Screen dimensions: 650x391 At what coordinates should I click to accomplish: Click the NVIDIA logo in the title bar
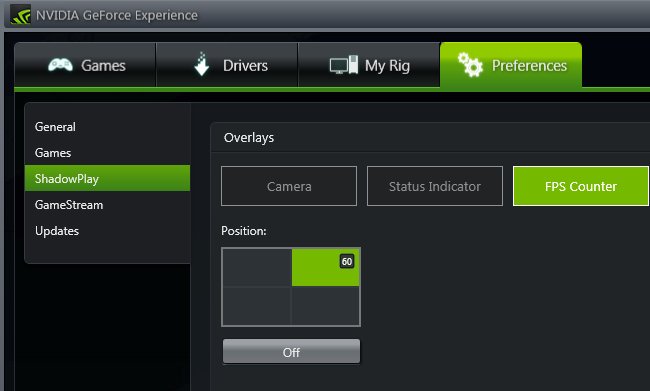(20, 15)
